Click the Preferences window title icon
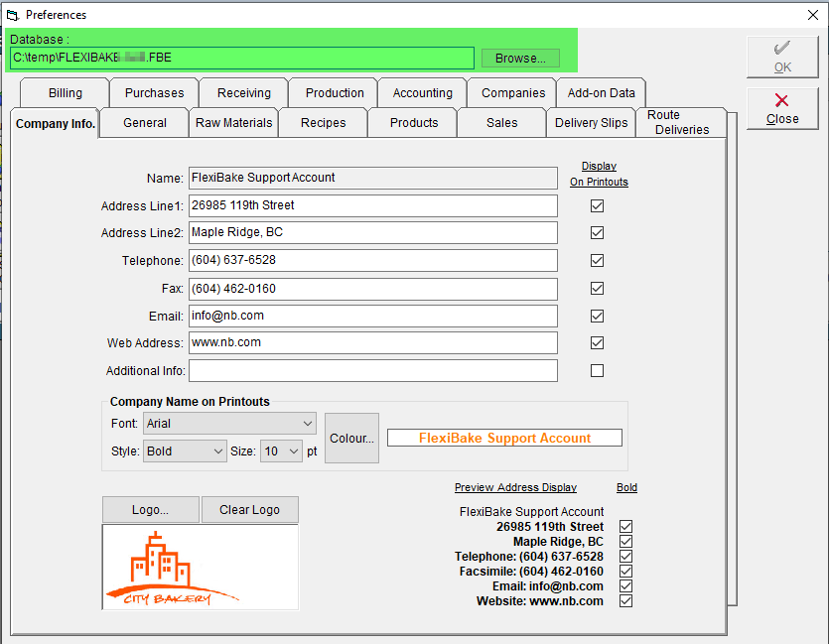829x644 pixels. point(12,15)
